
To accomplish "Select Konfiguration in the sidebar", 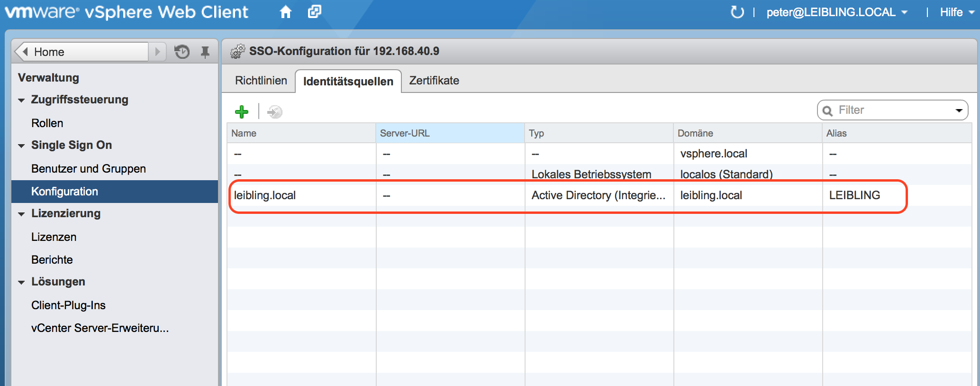I will coord(114,192).
